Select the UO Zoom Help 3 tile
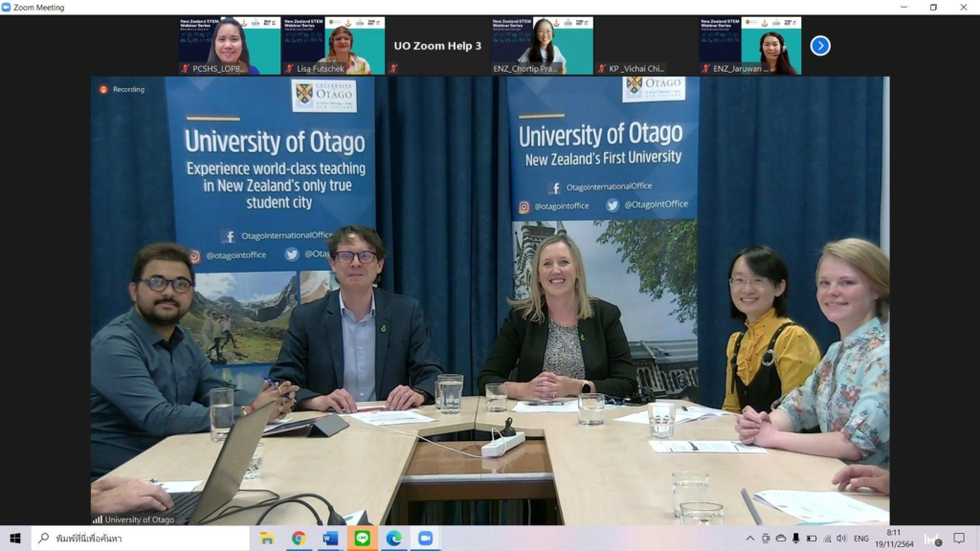The width and height of the screenshot is (980, 551). point(437,46)
